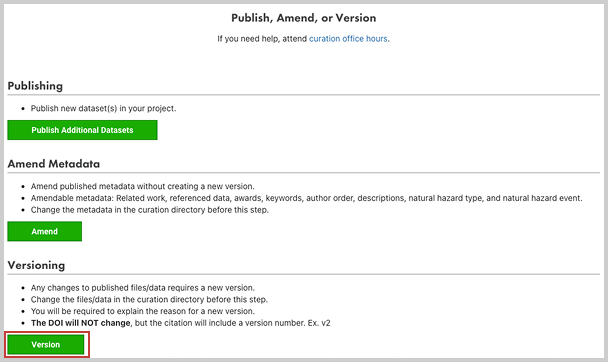This screenshot has height=362, width=608.
Task: Click the Publish, Amend, or Version title
Action: click(x=304, y=18)
